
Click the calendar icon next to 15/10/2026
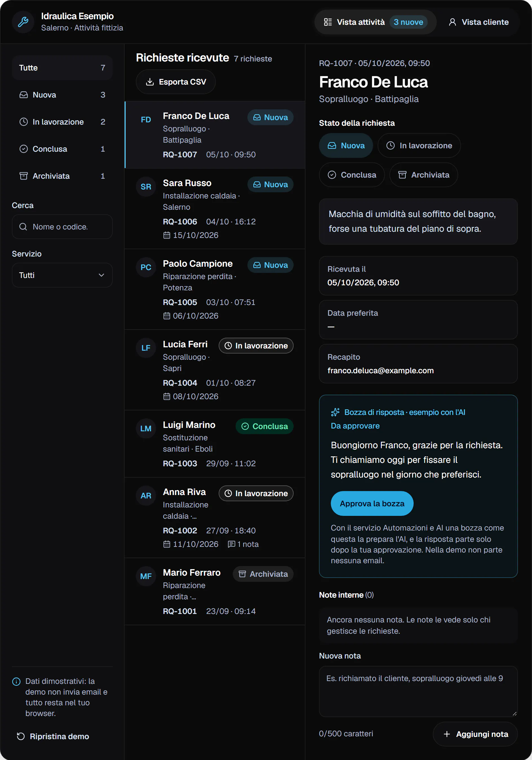pyautogui.click(x=167, y=235)
